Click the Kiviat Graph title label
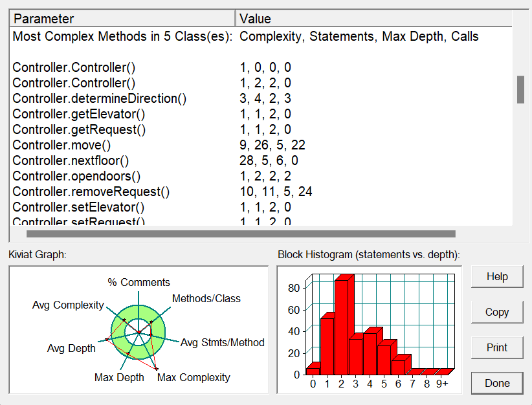 38,255
